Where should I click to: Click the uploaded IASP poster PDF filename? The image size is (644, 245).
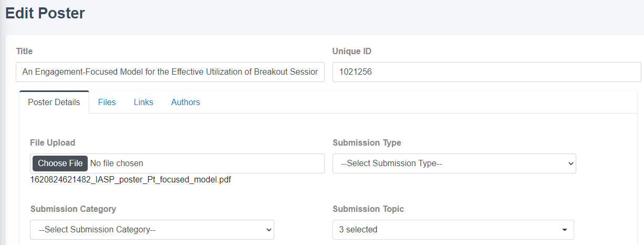coord(131,180)
